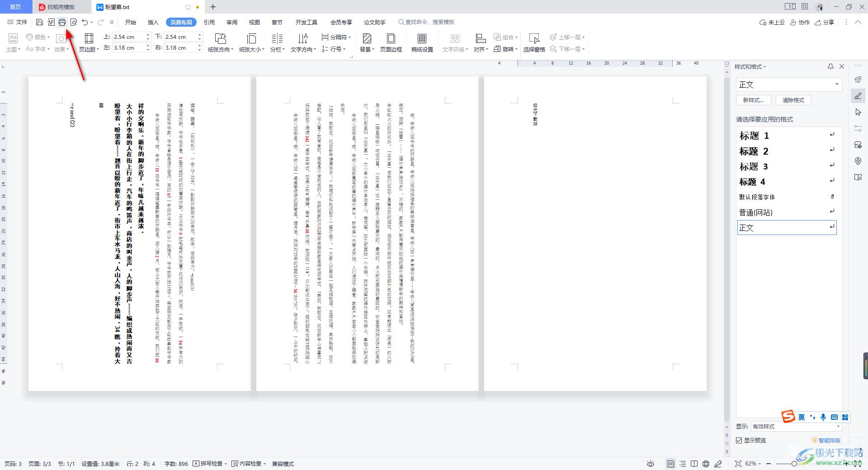Open the 对齐 align tool
The width and height of the screenshot is (868, 470).
click(x=481, y=43)
